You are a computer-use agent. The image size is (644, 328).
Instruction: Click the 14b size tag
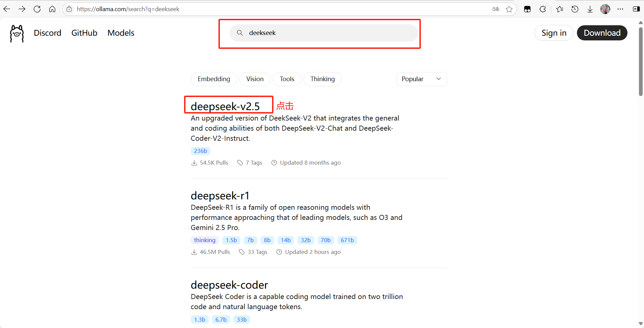[x=286, y=240]
